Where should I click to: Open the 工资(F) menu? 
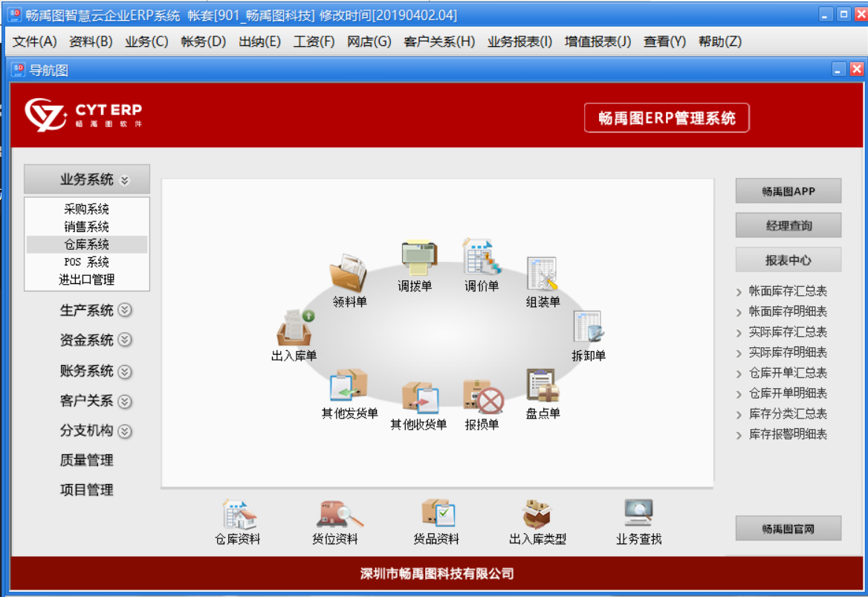314,42
